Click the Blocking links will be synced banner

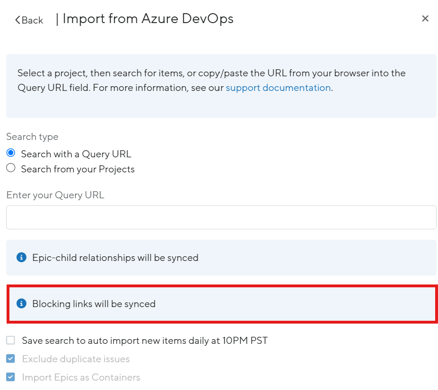pos(222,304)
